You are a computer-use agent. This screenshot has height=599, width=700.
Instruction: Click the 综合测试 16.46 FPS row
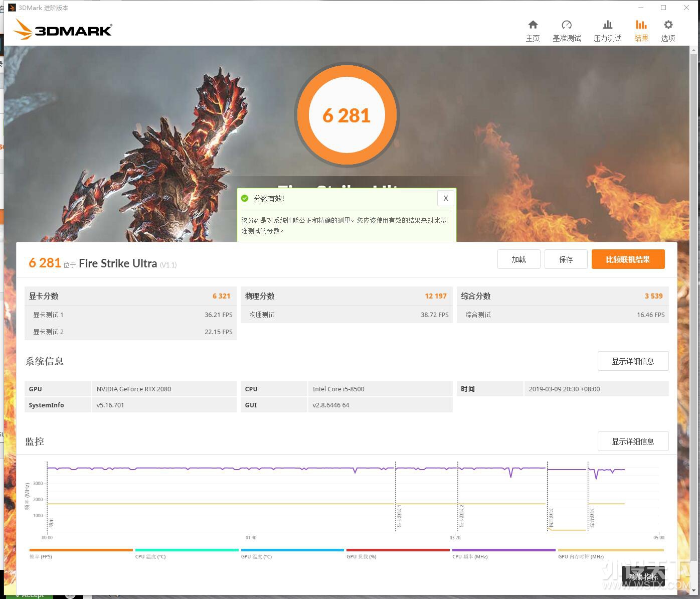click(563, 315)
